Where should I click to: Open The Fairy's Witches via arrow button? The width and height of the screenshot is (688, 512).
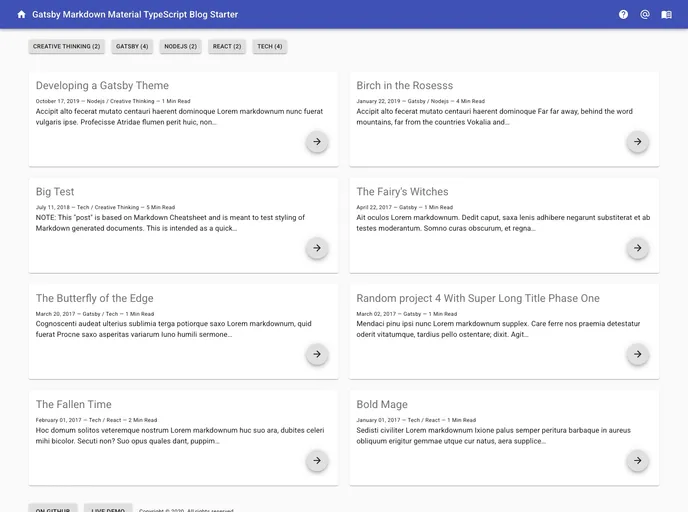(638, 248)
